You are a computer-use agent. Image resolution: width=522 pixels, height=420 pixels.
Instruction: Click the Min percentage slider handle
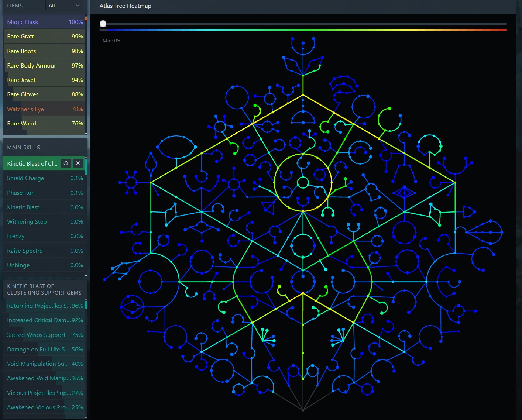point(103,24)
